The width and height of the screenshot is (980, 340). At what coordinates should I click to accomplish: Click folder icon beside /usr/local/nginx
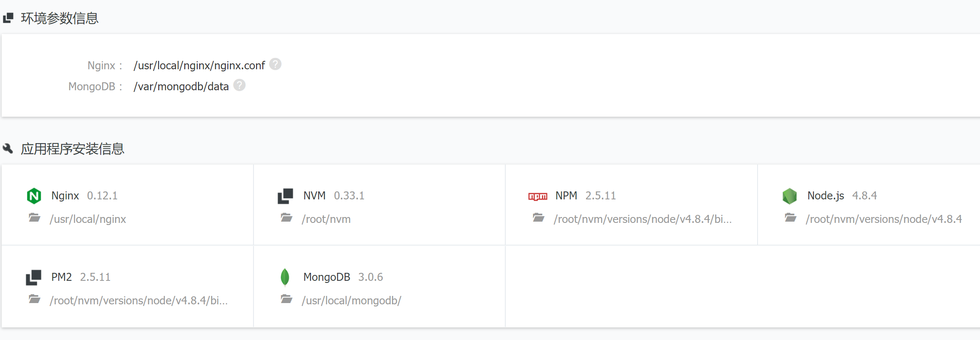pos(34,218)
